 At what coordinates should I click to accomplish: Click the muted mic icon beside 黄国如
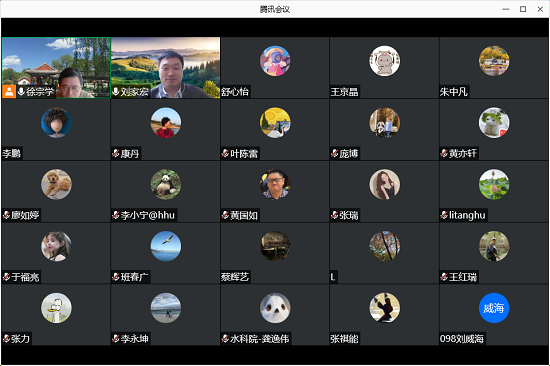pos(225,215)
